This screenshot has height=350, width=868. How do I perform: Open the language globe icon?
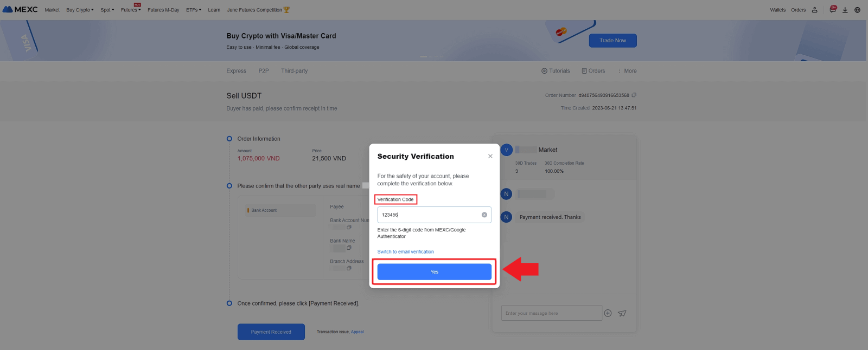coord(857,10)
